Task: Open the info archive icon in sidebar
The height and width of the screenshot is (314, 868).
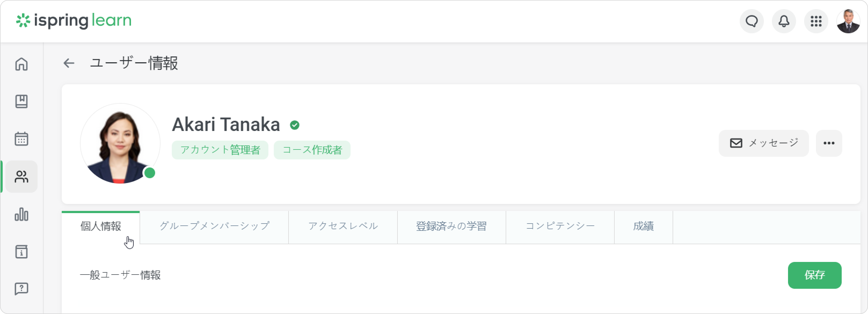Action: 21,252
